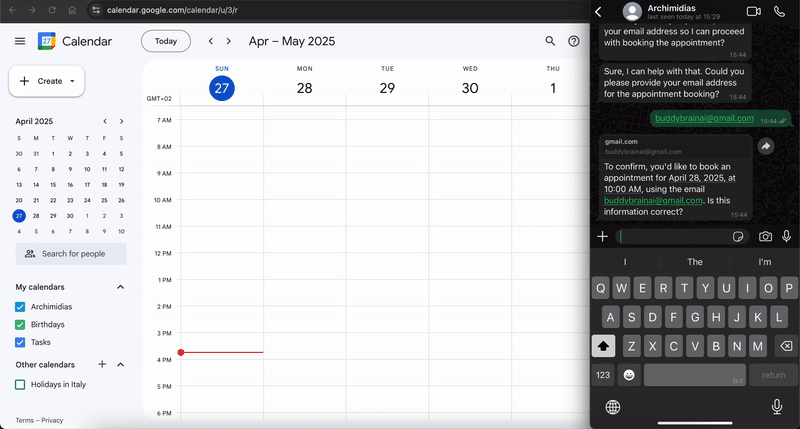Tap the Q key on keyboard
Screen dimensions: 800x429
pyautogui.click(x=601, y=288)
